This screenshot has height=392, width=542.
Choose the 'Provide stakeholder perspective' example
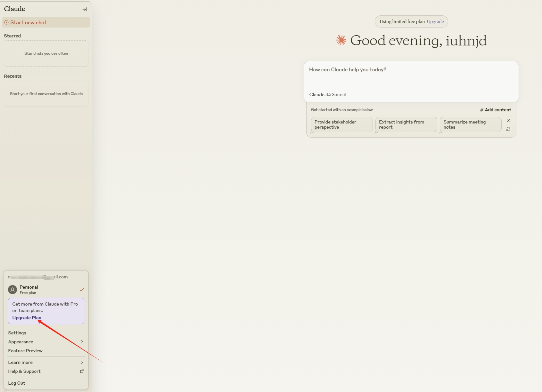click(342, 124)
